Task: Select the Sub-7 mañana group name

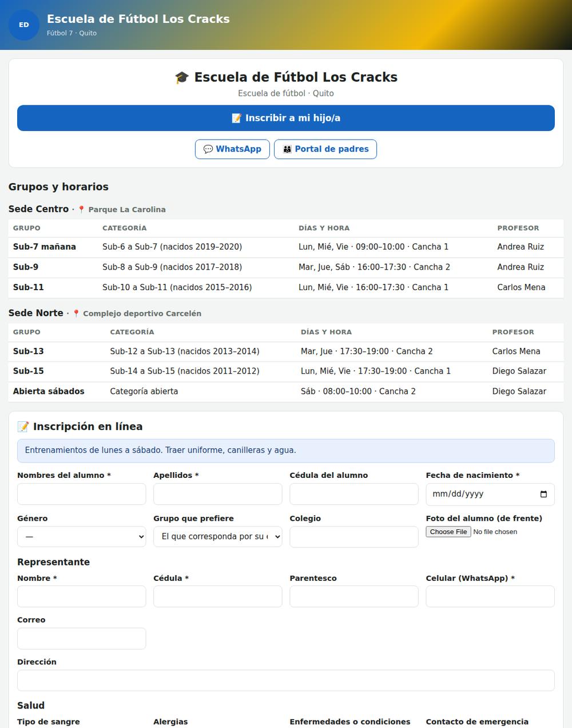Action: point(45,247)
